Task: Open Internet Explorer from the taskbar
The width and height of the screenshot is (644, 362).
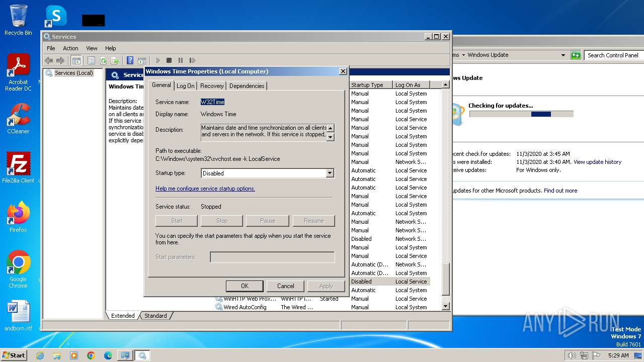Action: 40,355
